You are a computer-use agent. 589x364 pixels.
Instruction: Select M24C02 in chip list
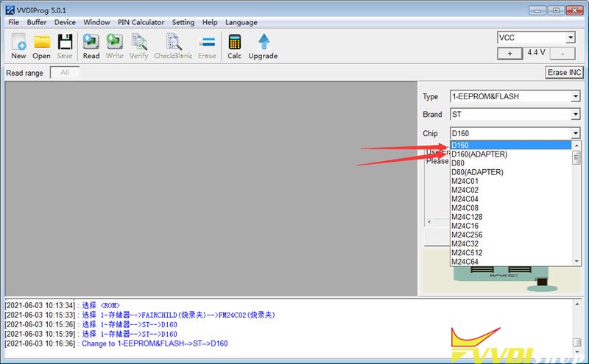[x=511, y=190]
